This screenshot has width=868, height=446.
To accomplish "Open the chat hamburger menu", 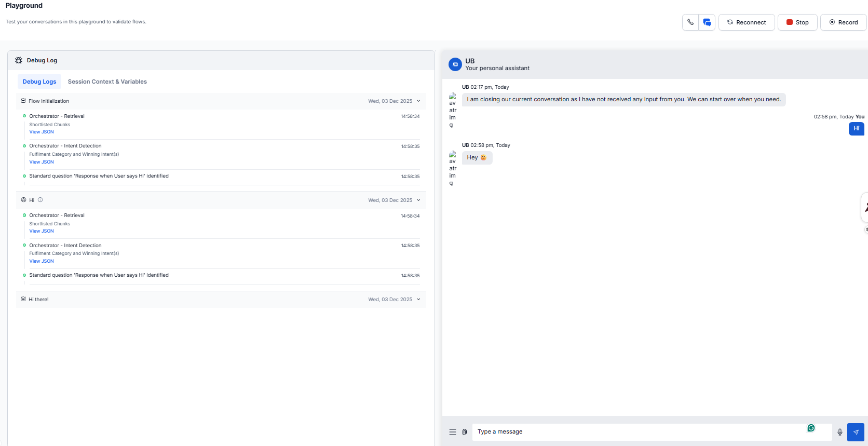I will [x=453, y=432].
